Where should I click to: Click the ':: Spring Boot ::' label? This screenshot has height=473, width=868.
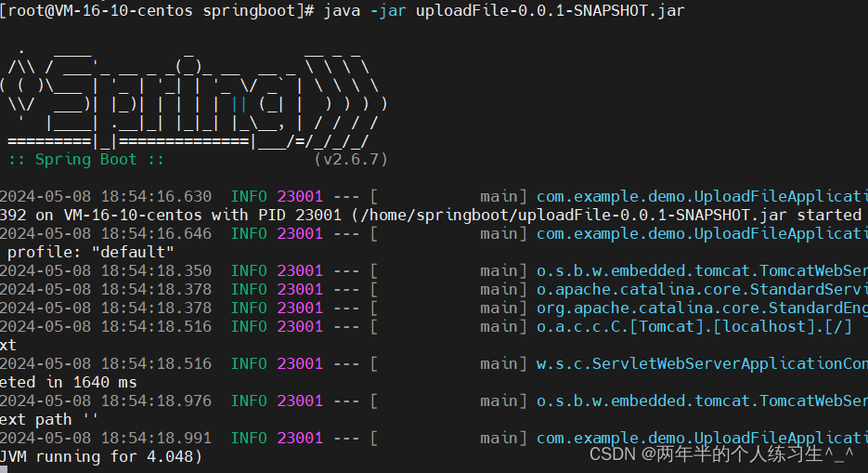(x=86, y=160)
